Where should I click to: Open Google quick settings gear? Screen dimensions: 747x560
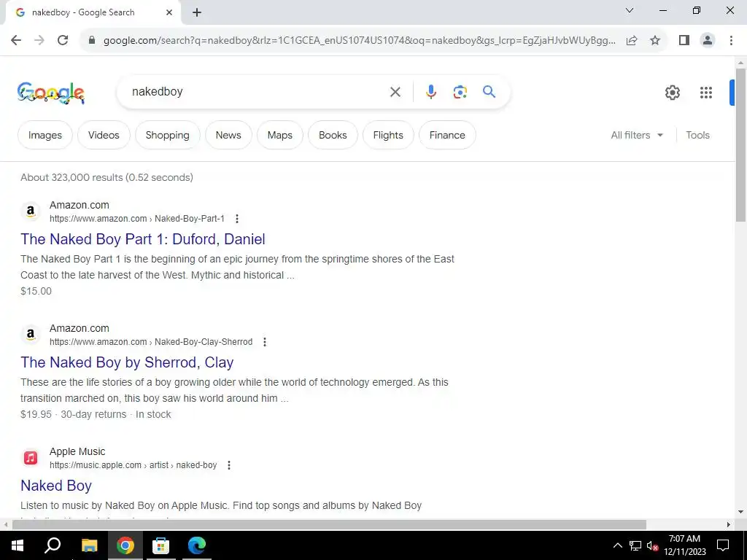[x=672, y=93]
